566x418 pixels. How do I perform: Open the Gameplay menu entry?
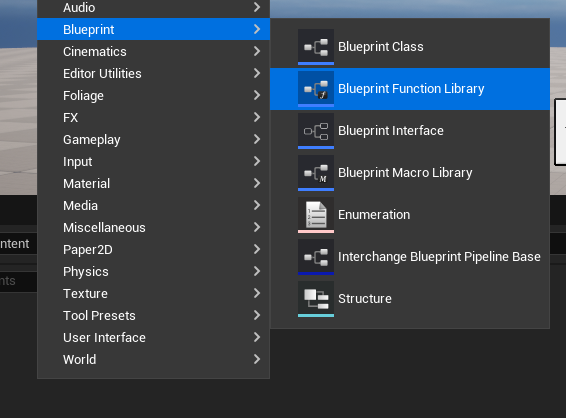pyautogui.click(x=153, y=139)
